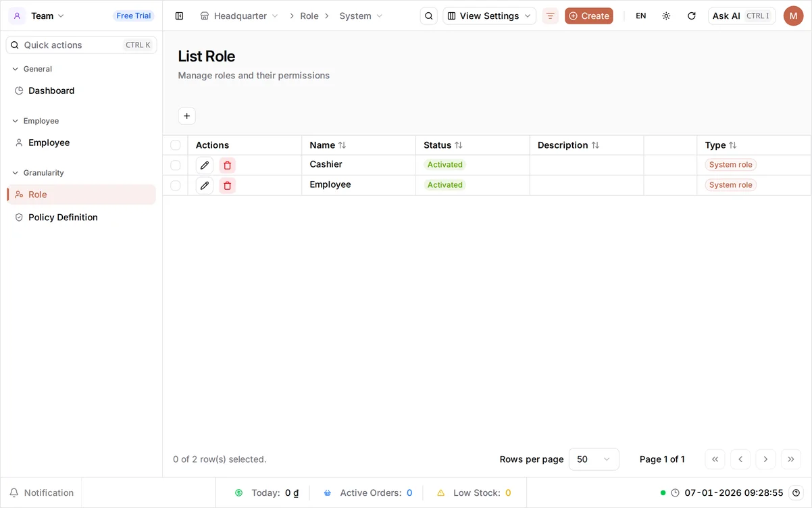Click the filter icon beside View Settings

click(x=551, y=16)
